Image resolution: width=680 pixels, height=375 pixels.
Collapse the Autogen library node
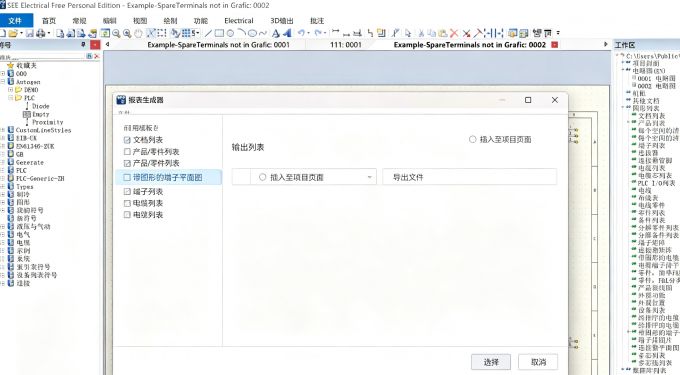click(x=3, y=82)
